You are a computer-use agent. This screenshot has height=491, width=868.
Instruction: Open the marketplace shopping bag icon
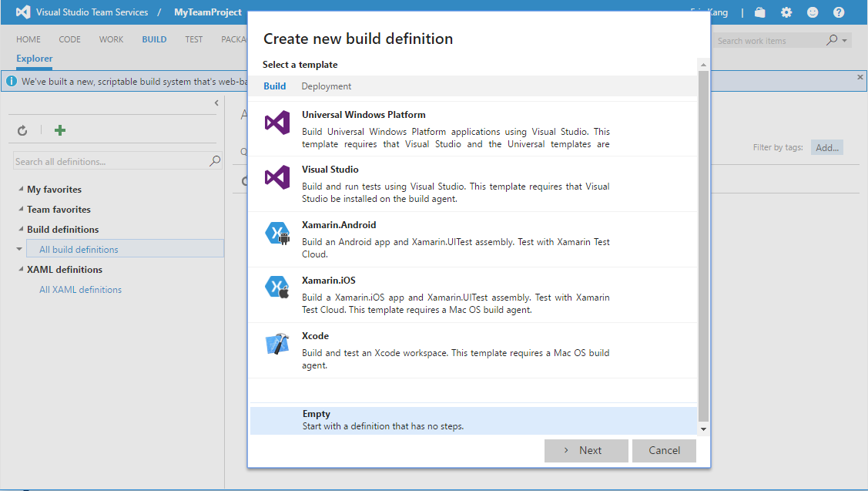point(760,12)
